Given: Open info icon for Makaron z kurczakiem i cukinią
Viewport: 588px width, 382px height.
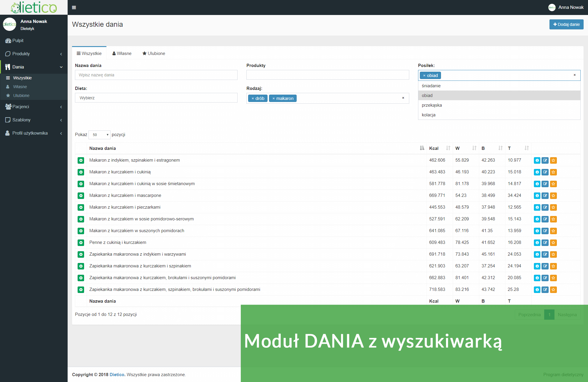Looking at the screenshot, I should [537, 172].
